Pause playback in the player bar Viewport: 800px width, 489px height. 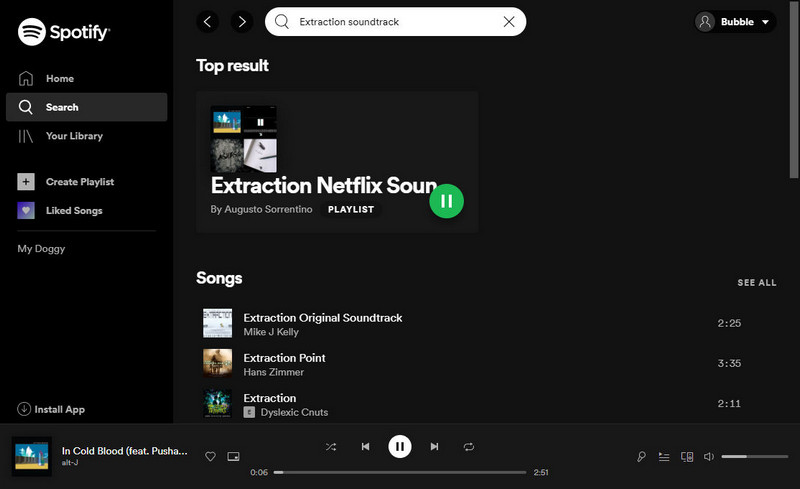point(399,447)
